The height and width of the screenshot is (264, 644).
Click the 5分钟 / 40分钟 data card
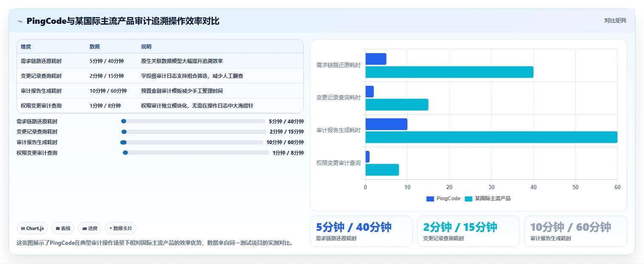tap(361, 231)
